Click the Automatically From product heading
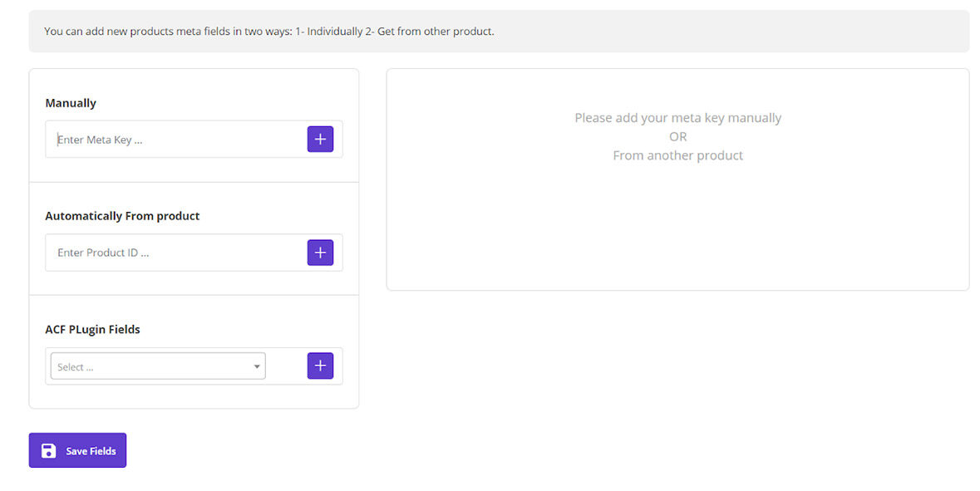 coord(122,216)
